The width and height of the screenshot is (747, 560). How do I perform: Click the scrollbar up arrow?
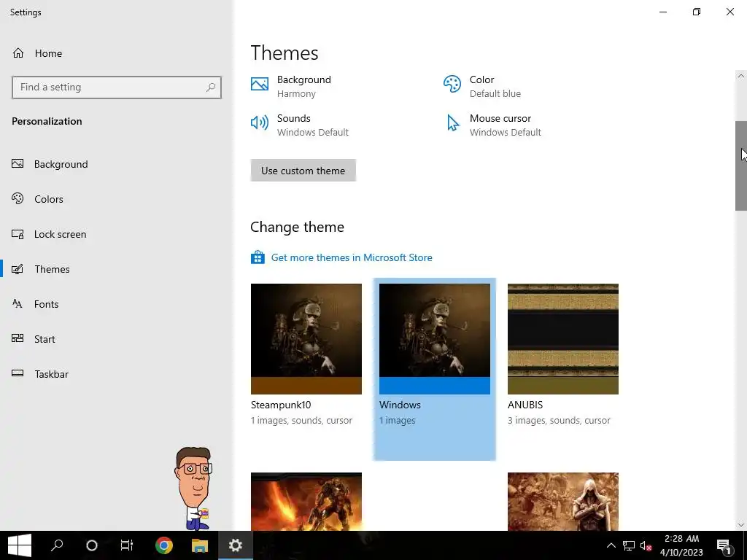[741, 76]
